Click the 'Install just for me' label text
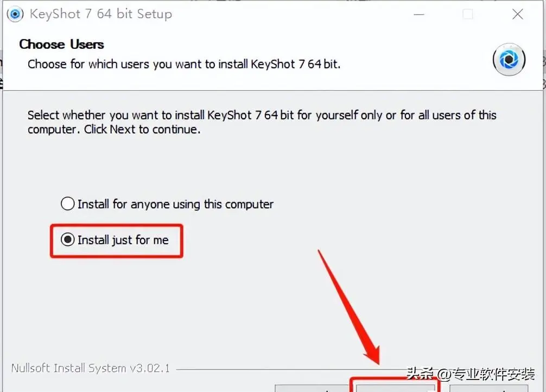Image resolution: width=546 pixels, height=392 pixels. (123, 240)
